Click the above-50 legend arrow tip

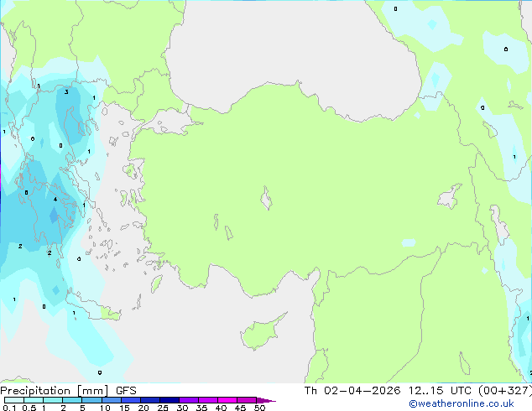coord(266,400)
